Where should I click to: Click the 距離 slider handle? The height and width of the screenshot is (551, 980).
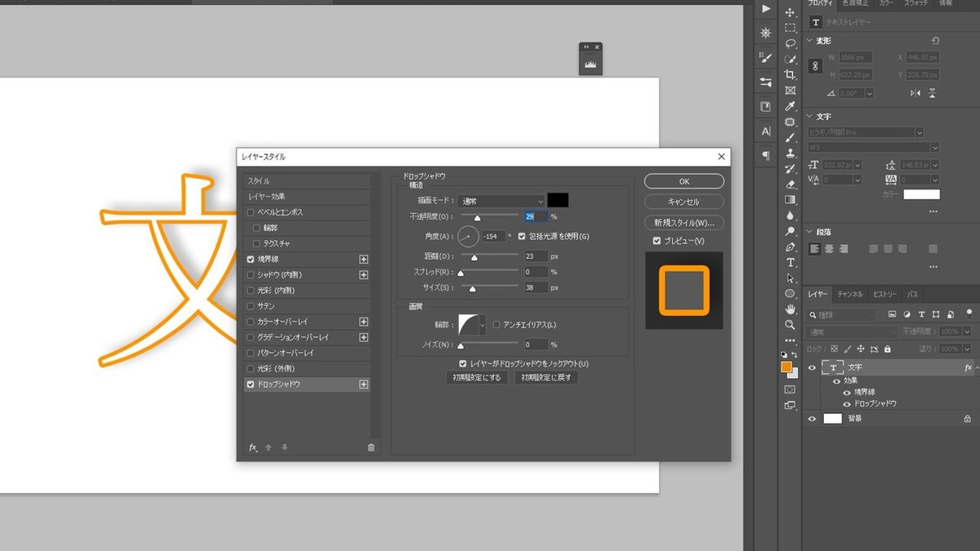point(474,258)
